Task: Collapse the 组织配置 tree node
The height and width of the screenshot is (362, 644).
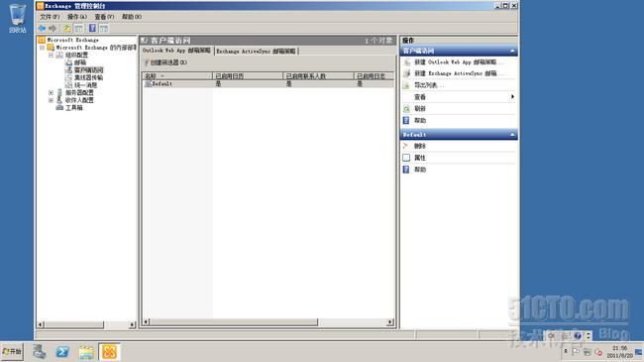Action: pos(51,56)
